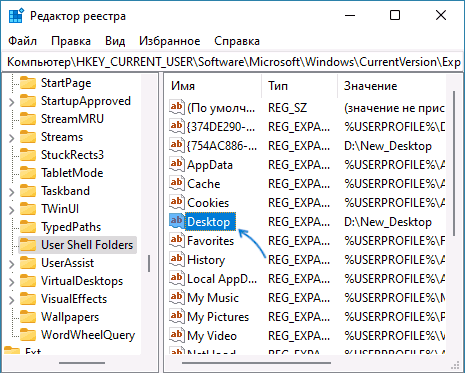This screenshot has height=373, width=465.
Task: Click the string icon of My Video value
Action: coord(177,336)
